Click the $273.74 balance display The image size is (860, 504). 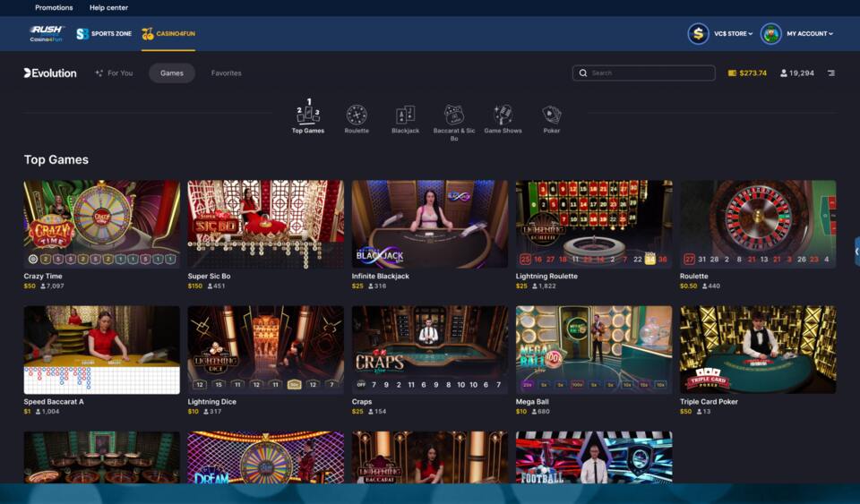[x=747, y=73]
